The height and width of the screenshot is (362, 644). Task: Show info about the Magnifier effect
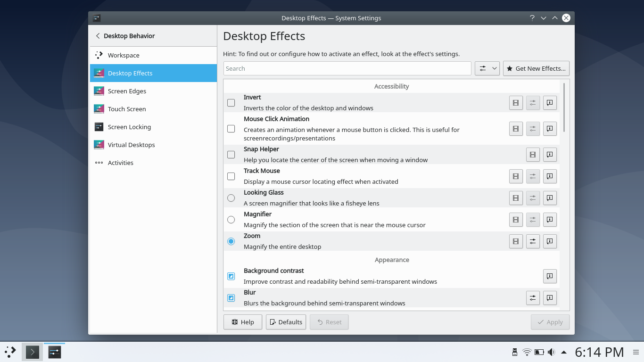pyautogui.click(x=550, y=220)
